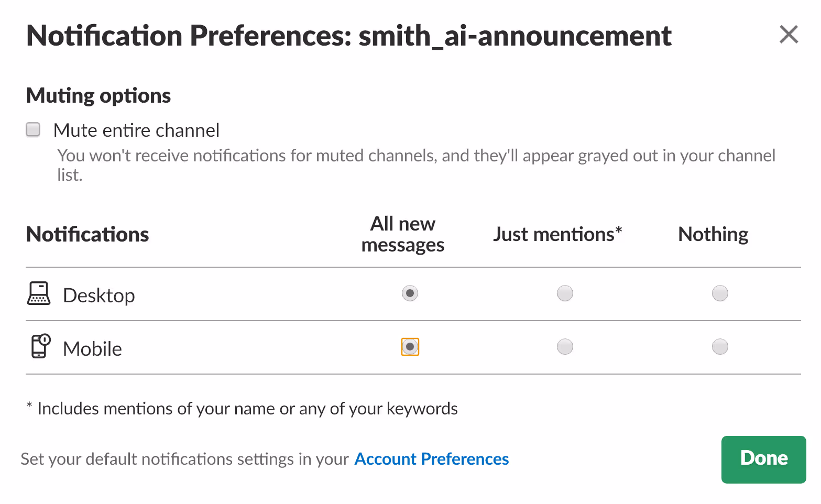Select 'All new messages' for Mobile notifications
Screen dimensions: 821x504
tap(410, 346)
